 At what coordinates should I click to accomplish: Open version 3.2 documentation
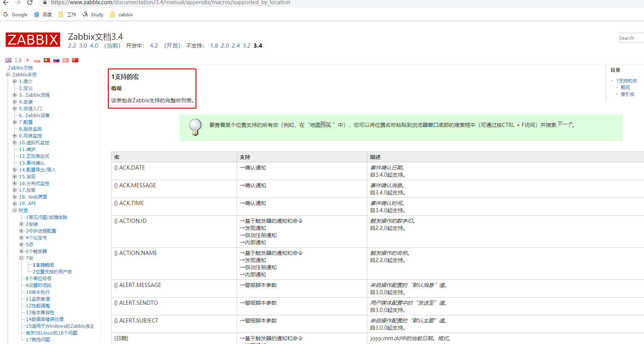point(247,46)
